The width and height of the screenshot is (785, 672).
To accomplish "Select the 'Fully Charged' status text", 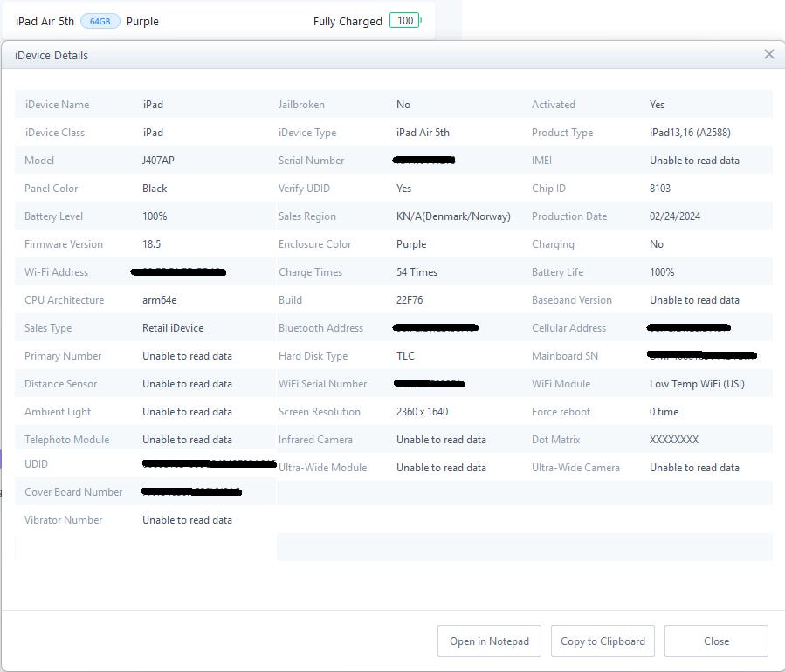I will 348,22.
